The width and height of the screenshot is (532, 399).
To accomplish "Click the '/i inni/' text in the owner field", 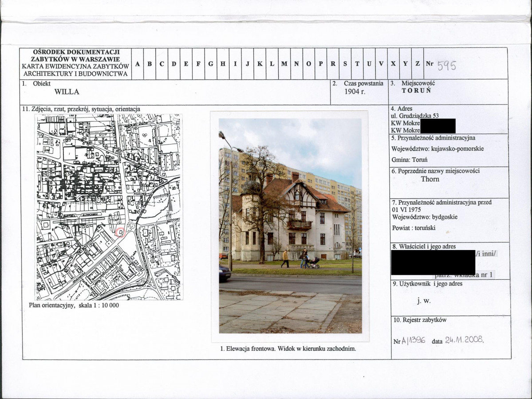I will point(486,254).
